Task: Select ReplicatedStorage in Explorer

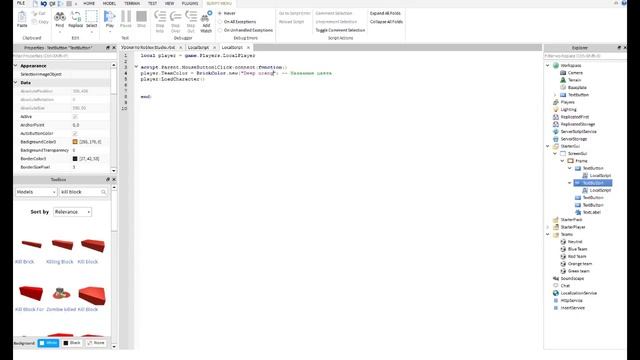Action: click(578, 124)
